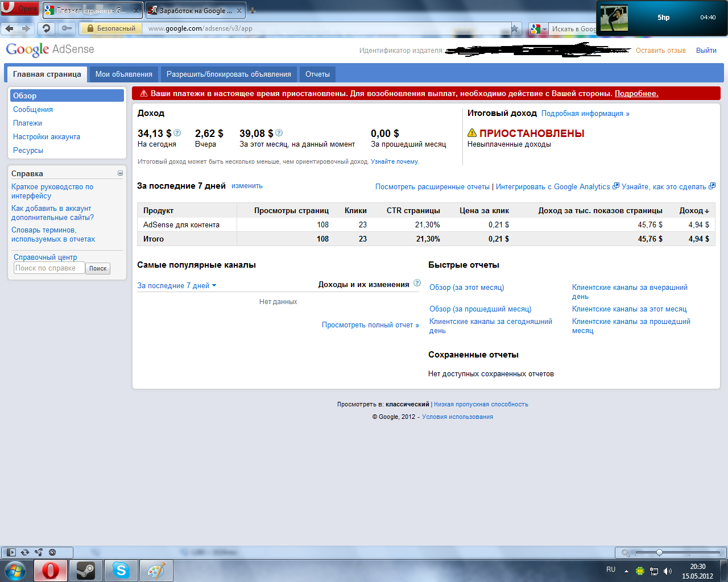Screen dimensions: 728x582
Task: Select Обзор in the sidebar
Action: pyautogui.click(x=67, y=95)
